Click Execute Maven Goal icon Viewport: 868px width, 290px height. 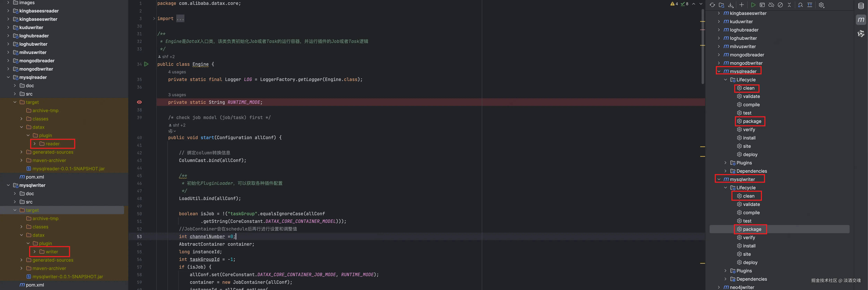click(x=762, y=5)
